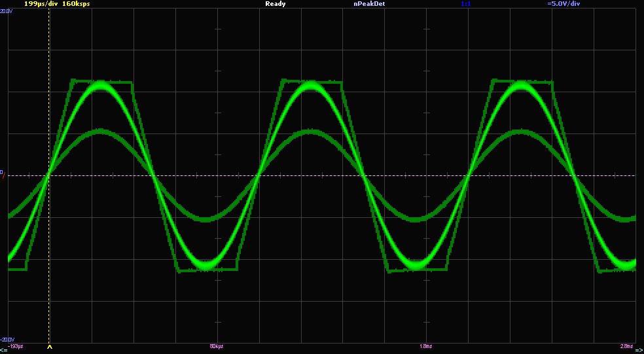Image resolution: width=644 pixels, height=354 pixels.
Task: Click the 1.8ms time axis label
Action: coord(425,345)
